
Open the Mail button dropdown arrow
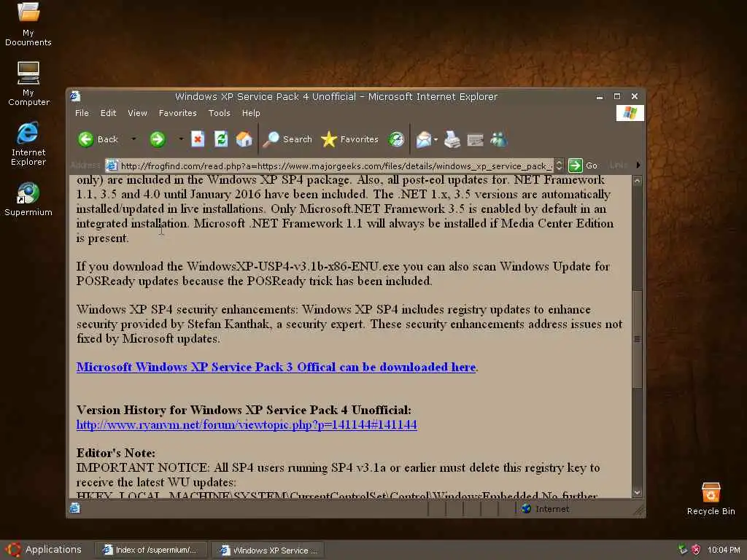[x=436, y=139]
